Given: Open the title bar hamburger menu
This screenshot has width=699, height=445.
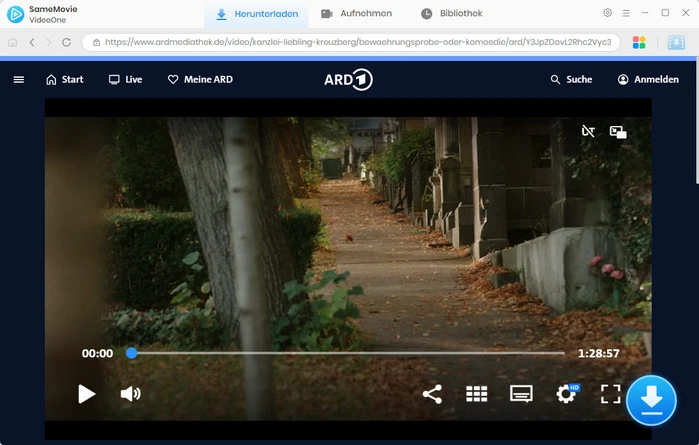Looking at the screenshot, I should [626, 13].
